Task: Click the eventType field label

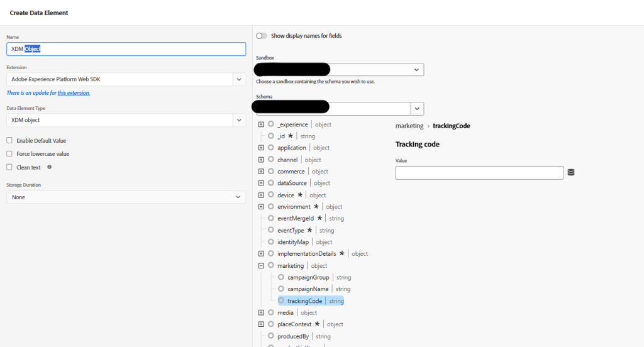Action: pos(291,230)
